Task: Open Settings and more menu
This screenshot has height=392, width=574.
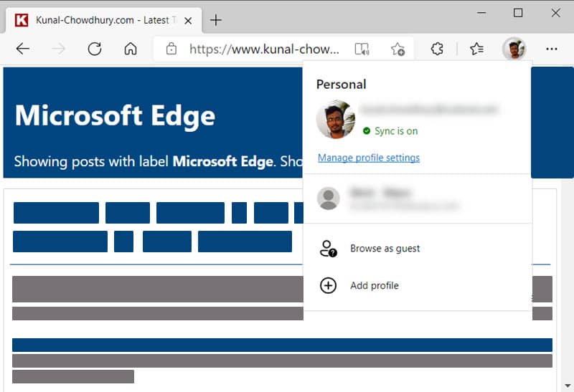Action: click(552, 49)
